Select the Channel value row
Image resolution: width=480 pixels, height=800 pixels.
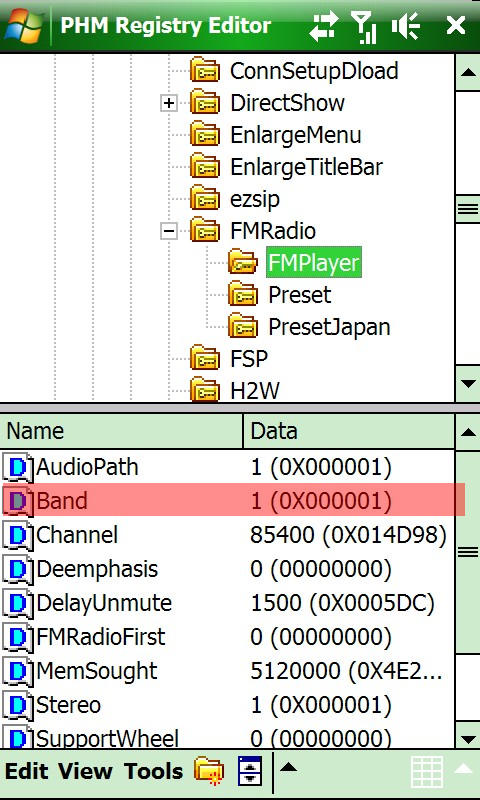[x=227, y=535]
